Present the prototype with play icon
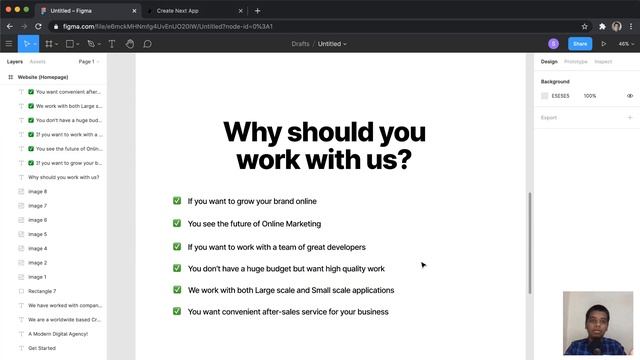 (x=603, y=44)
